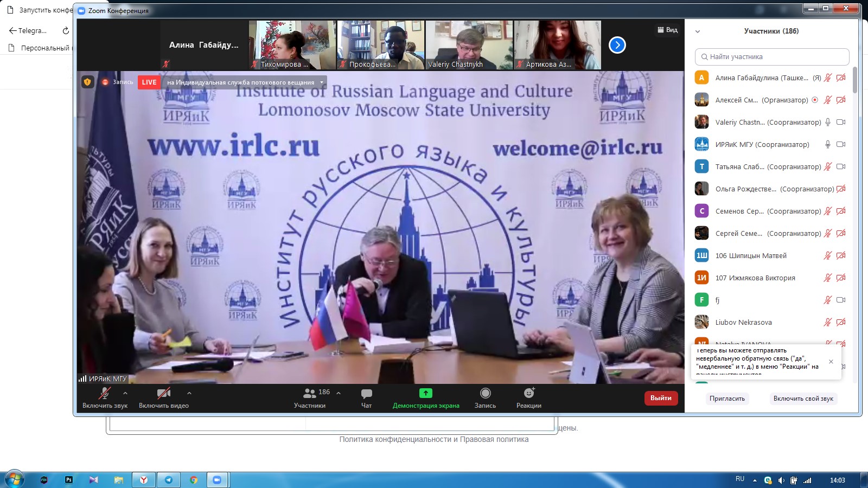
Task: Open Политика конфиденциальности и Правовая политика link
Action: 434,439
